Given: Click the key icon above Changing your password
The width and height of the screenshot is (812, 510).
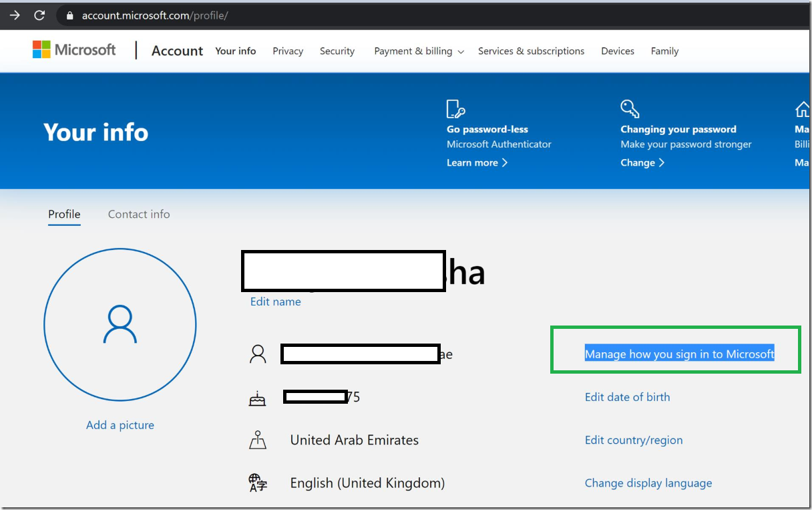Looking at the screenshot, I should click(x=630, y=108).
